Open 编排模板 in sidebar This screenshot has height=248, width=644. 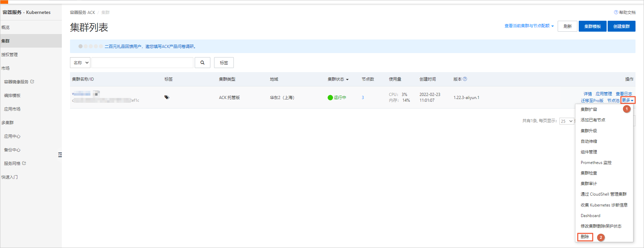(x=12, y=95)
